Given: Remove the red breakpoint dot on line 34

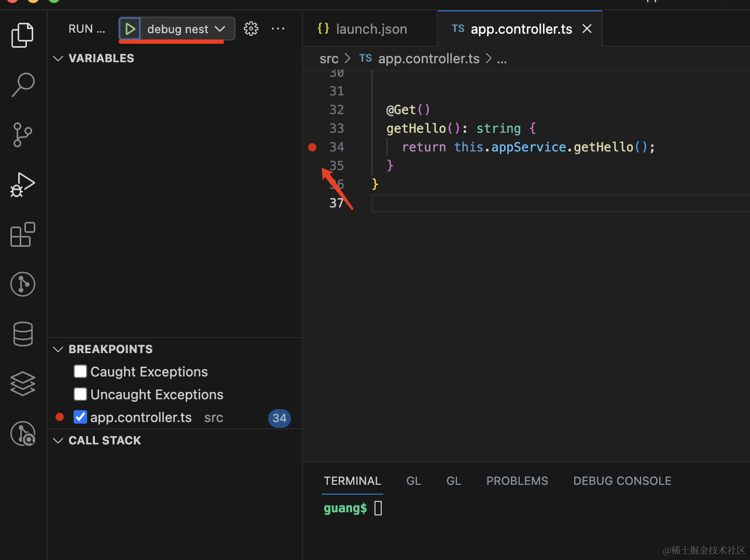Looking at the screenshot, I should pyautogui.click(x=312, y=147).
